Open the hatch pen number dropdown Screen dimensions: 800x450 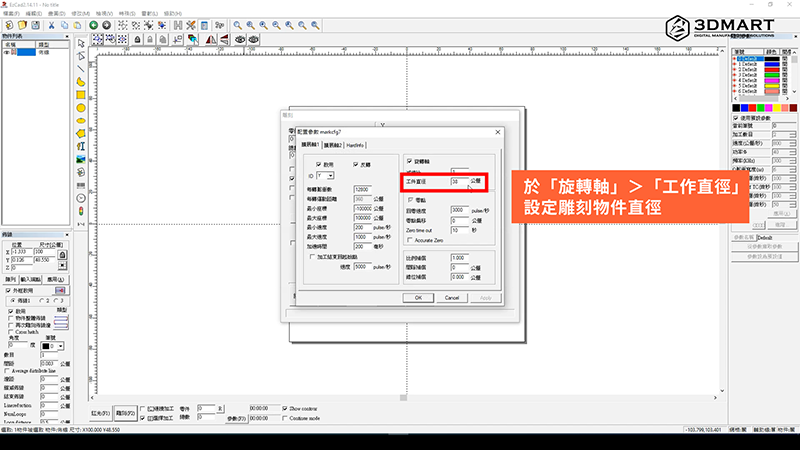pos(59,345)
